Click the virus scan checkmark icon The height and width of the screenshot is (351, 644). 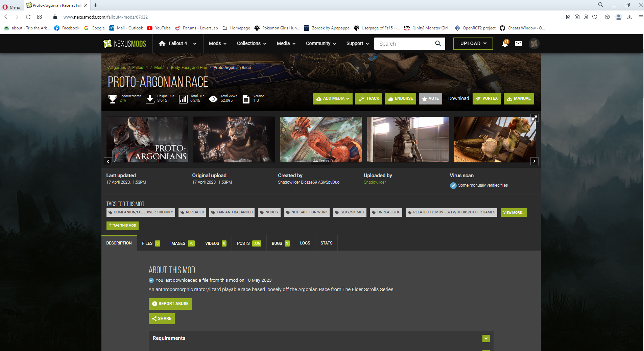pyautogui.click(x=453, y=186)
